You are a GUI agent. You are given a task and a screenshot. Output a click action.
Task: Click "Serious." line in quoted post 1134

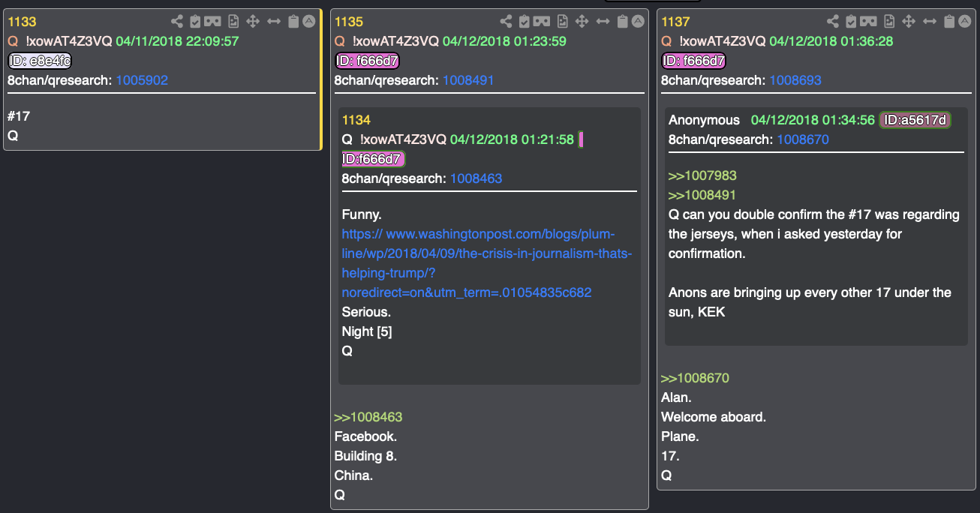[366, 312]
